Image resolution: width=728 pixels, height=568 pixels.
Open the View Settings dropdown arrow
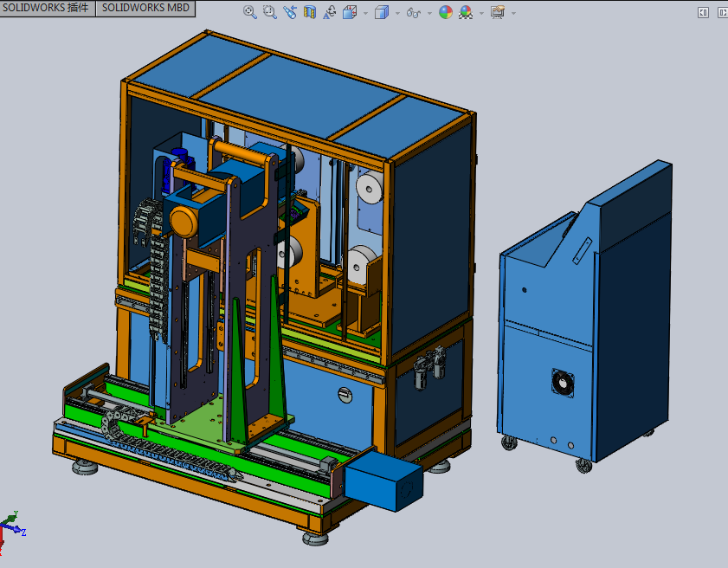(513, 13)
